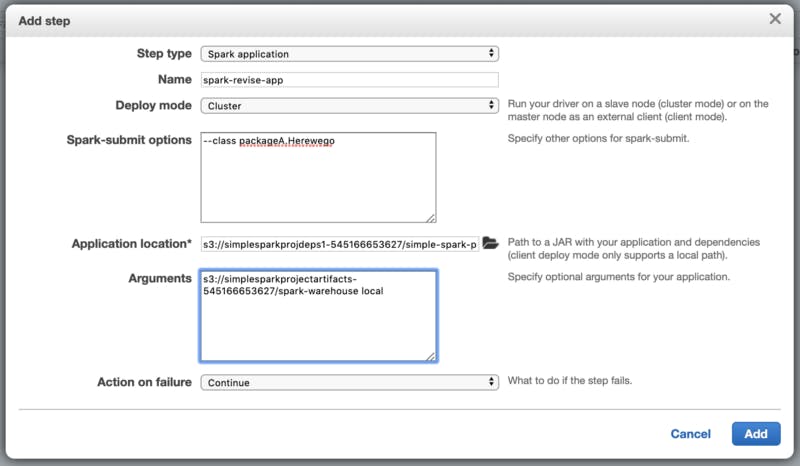Click 'Specify optional arguments for your application.' text
The image size is (800, 466).
[618, 277]
